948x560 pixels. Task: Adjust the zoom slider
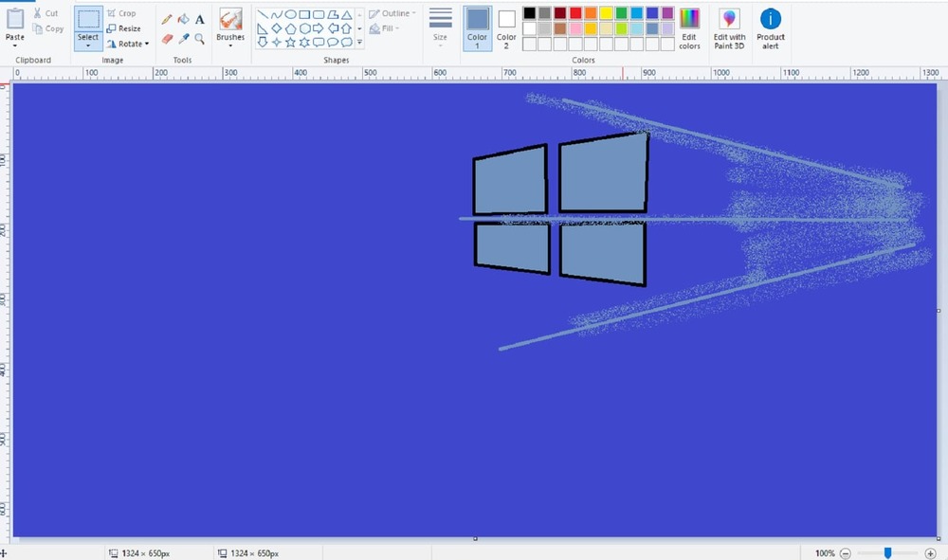pyautogui.click(x=888, y=553)
